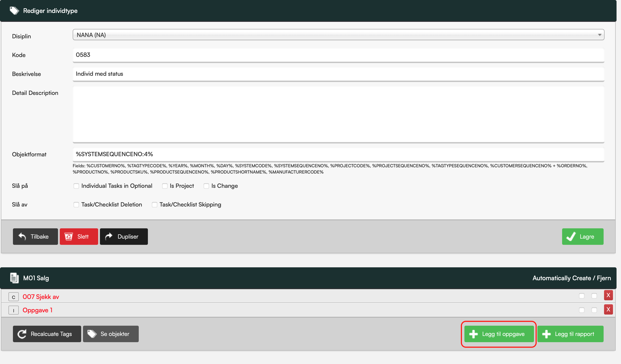The image size is (621, 364).
Task: Check first checkbox in Oppgave 1 row
Action: pos(582,310)
